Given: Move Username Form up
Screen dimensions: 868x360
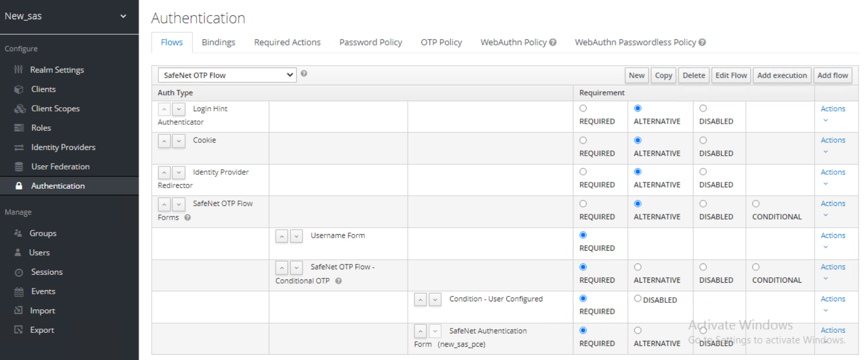Looking at the screenshot, I should pyautogui.click(x=282, y=236).
